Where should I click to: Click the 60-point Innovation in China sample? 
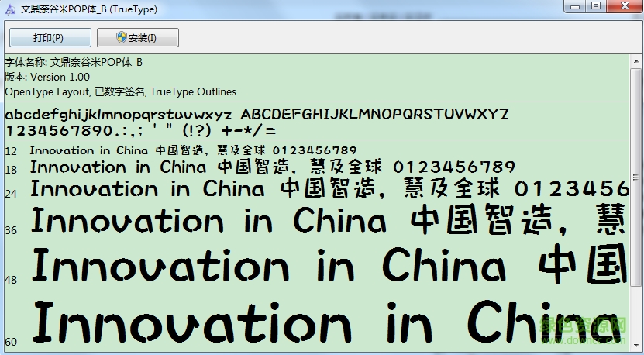click(327, 322)
